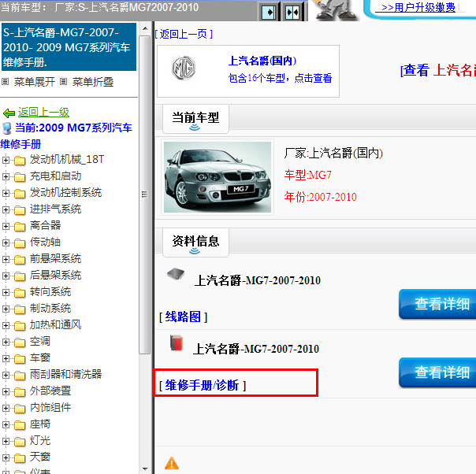This screenshot has width=476, height=474.
Task: Click the sidebar scrollbar down arrow
Action: coord(145,468)
